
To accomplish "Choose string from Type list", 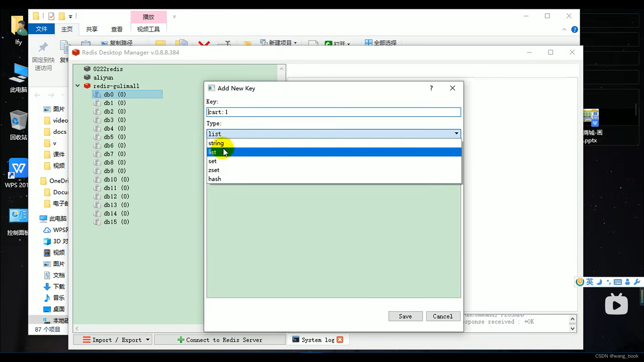I will [x=334, y=143].
